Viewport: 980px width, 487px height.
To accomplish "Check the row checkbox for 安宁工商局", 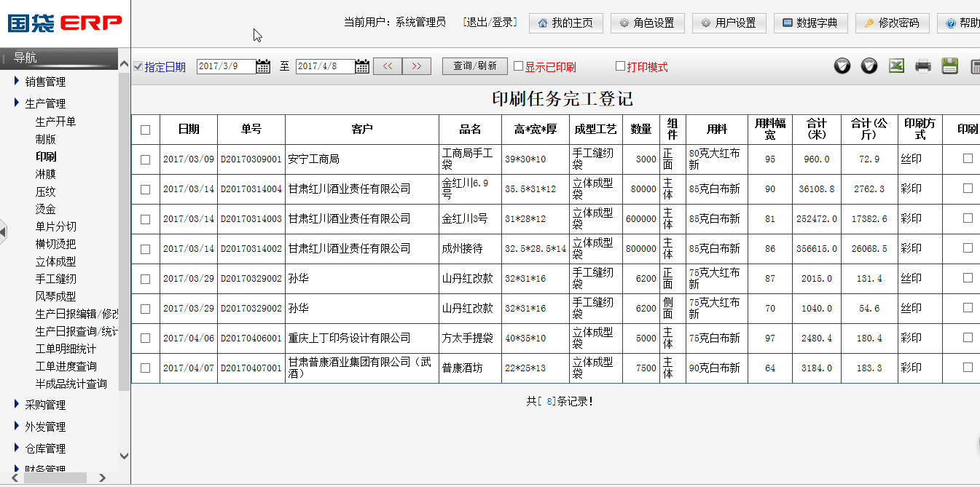I will coord(145,159).
